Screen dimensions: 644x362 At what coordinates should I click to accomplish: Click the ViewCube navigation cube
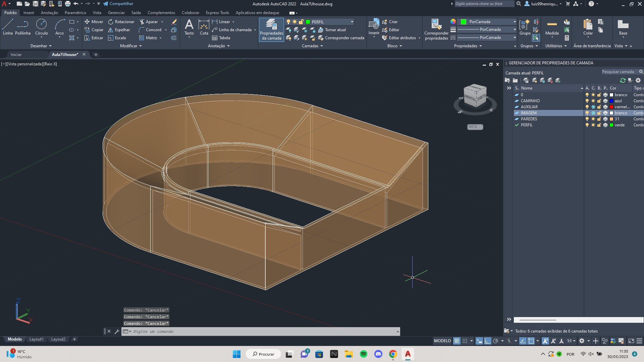tap(475, 96)
